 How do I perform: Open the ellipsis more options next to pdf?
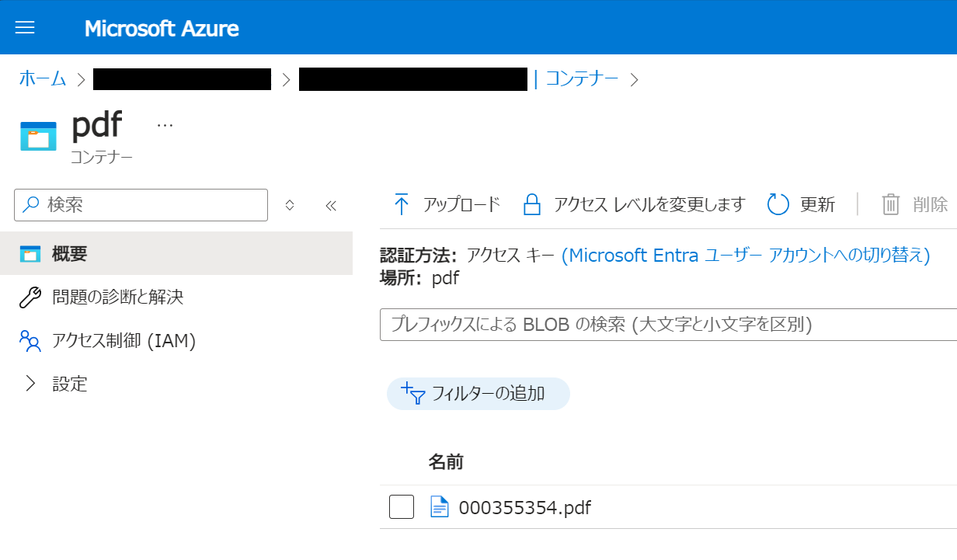(165, 125)
